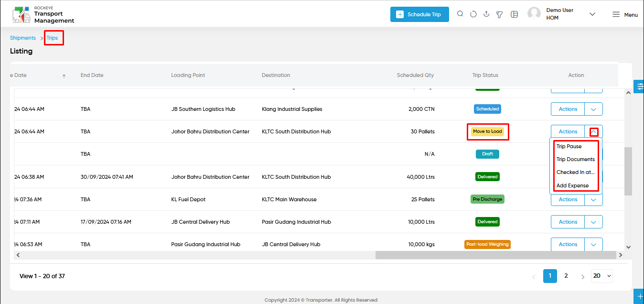
Task: Click the 2,000 CTN quantity cell
Action: coord(421,109)
